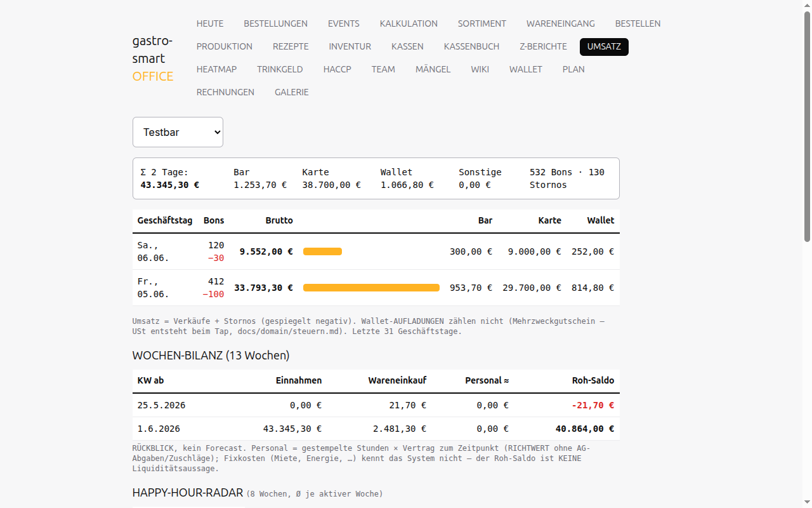Click the 9.000,00 € Karte value
812x508 pixels.
pyautogui.click(x=535, y=251)
